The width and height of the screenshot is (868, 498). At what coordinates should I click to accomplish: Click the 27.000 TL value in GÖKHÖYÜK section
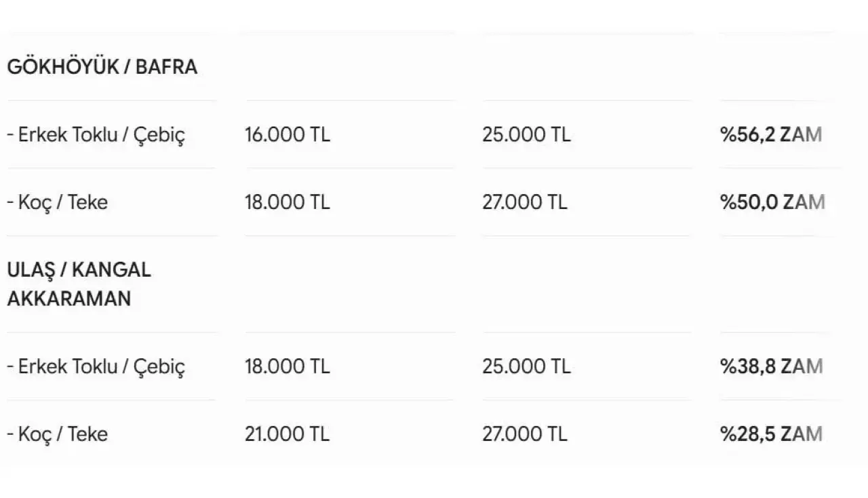pyautogui.click(x=525, y=202)
